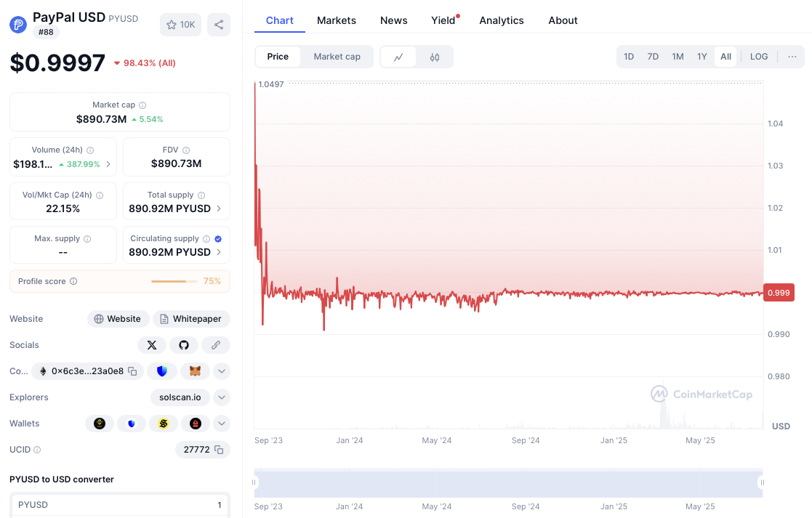This screenshot has height=518, width=812.
Task: Open the GitHub social link
Action: [184, 345]
